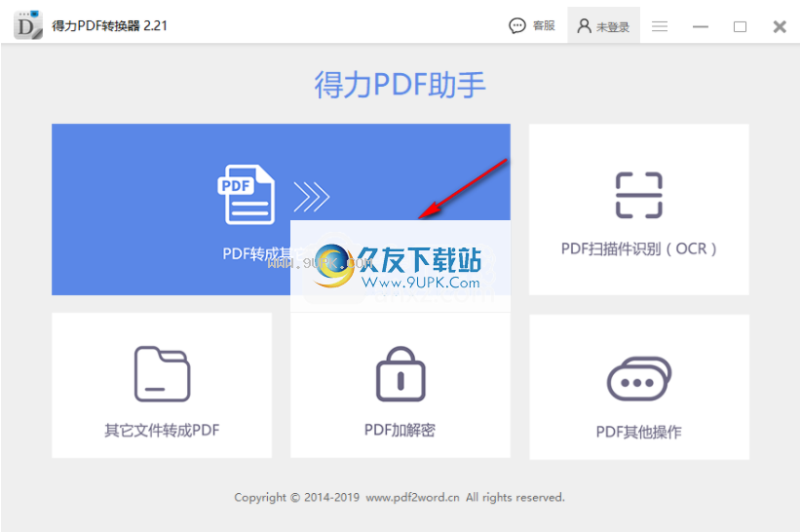The height and width of the screenshot is (532, 801).
Task: Click the chat bubbles more-operations icon
Action: tap(639, 379)
